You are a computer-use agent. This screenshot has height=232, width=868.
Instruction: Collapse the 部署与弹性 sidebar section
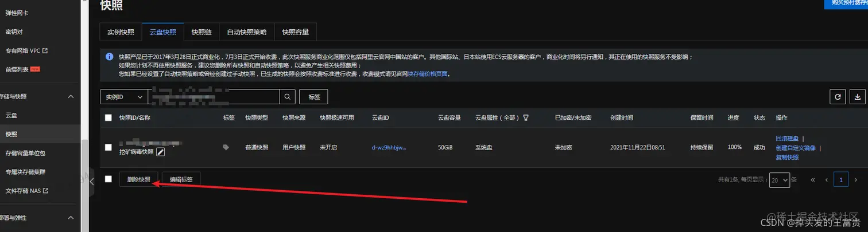(x=71, y=218)
